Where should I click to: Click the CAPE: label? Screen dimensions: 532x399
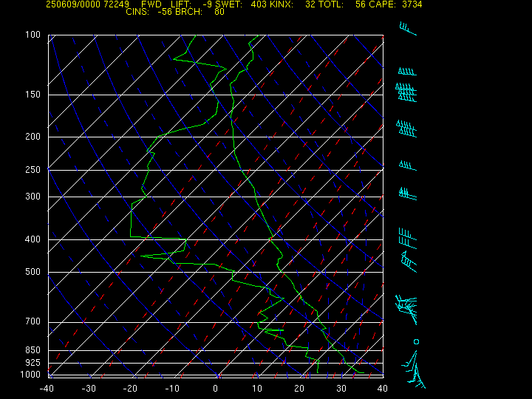click(x=383, y=4)
